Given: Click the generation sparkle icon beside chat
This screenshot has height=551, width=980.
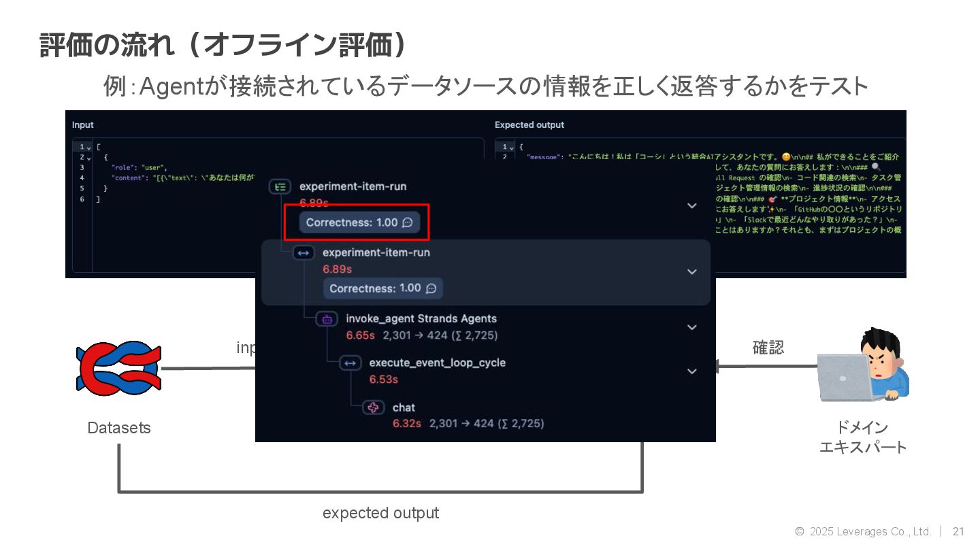Looking at the screenshot, I should click(373, 407).
